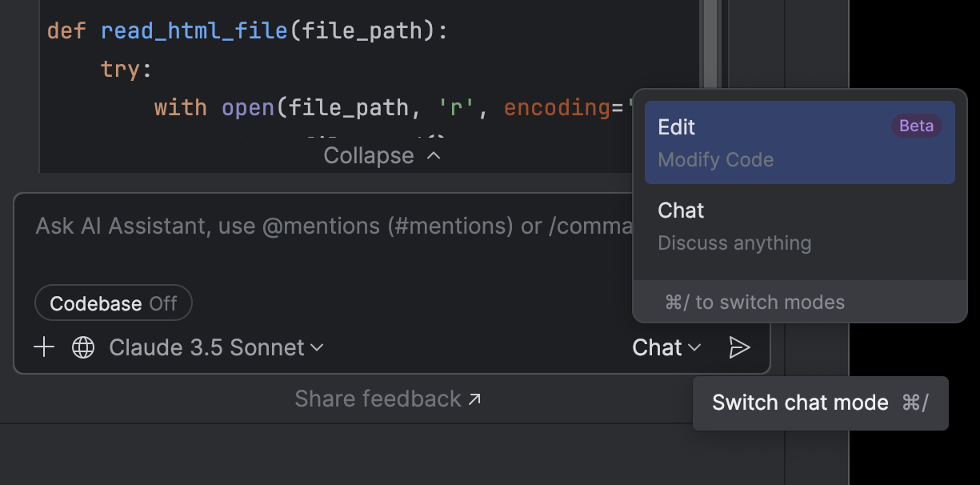980x485 pixels.
Task: Open the Chat mode dropdown
Action: coord(666,347)
